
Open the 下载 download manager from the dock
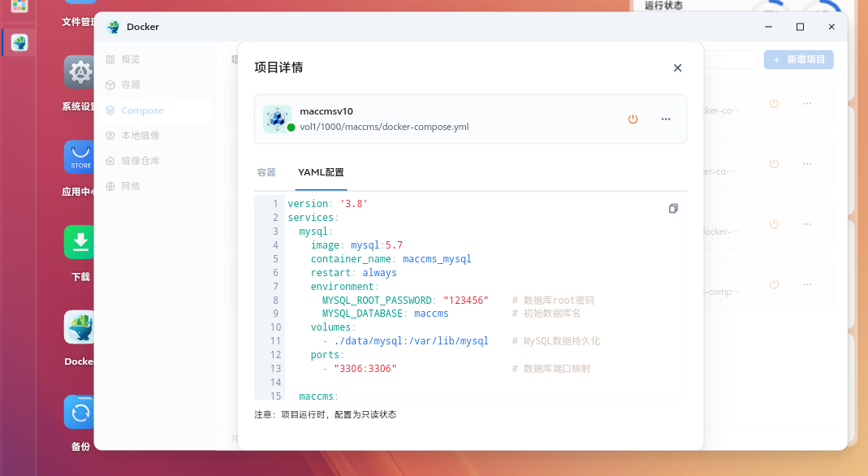coord(79,242)
